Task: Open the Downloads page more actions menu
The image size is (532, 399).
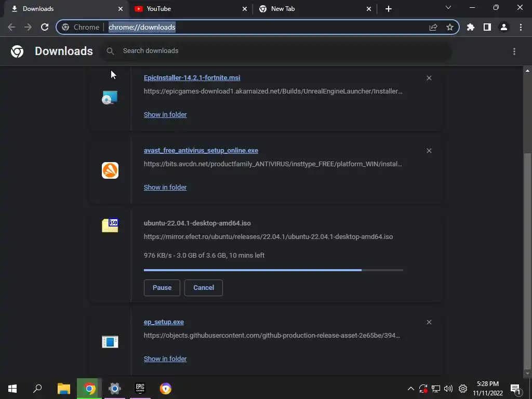Action: [514, 51]
